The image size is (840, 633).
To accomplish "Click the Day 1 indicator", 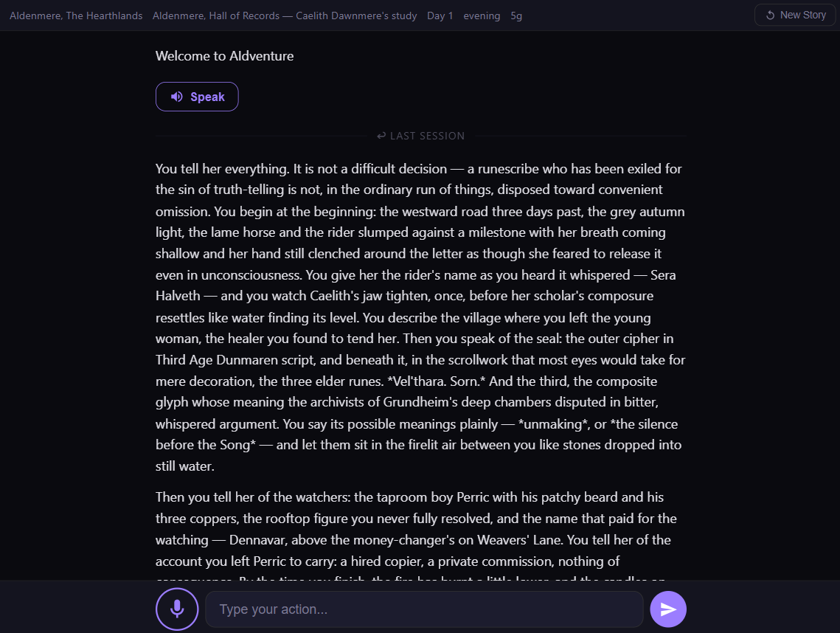I will click(x=440, y=15).
